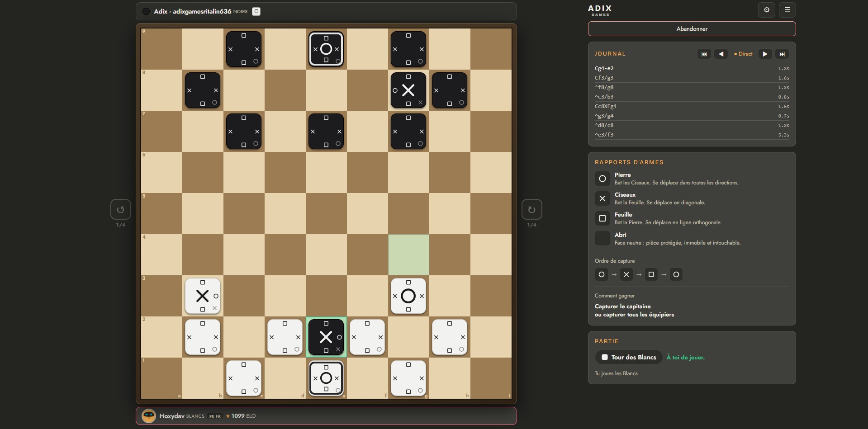868x429 pixels.
Task: Select journal entry ^f8/g8
Action: (x=692, y=87)
